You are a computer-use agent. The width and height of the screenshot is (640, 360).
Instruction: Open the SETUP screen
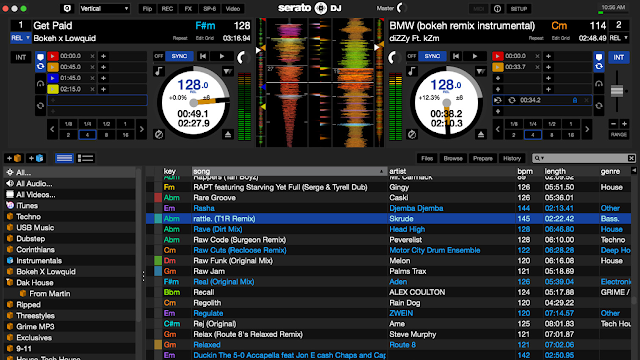[518, 9]
